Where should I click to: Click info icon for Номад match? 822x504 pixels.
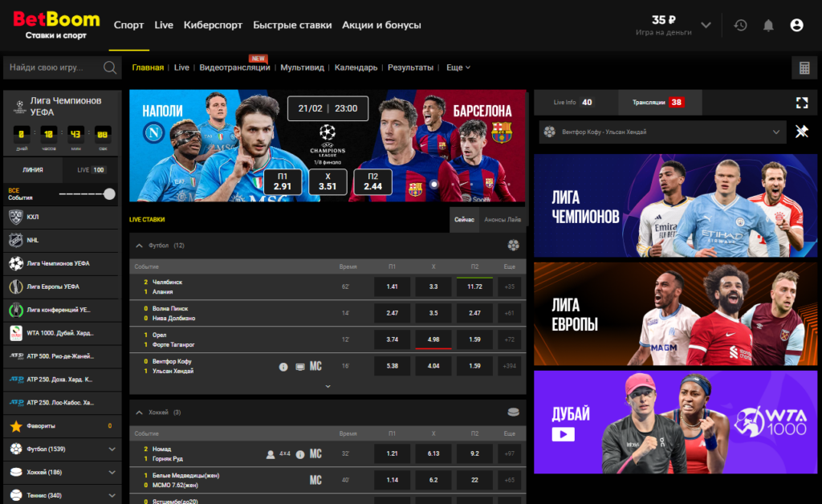300,454
